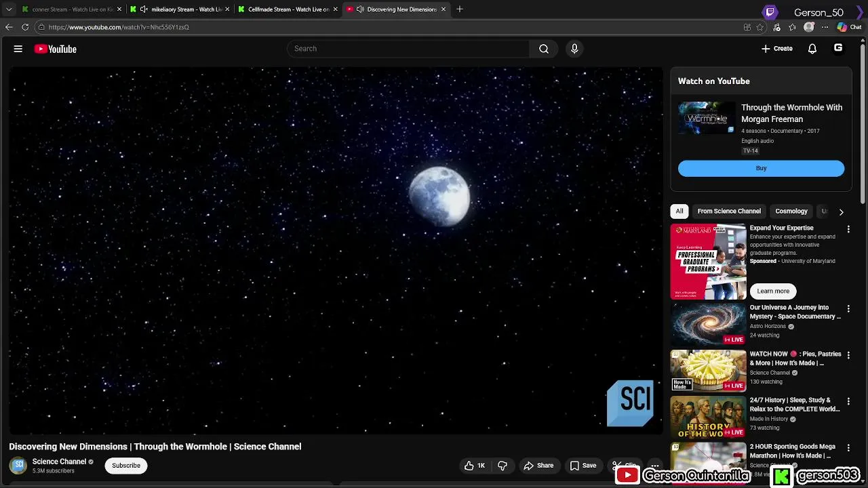This screenshot has width=868, height=488.
Task: Open the Through the Wormhole thumbnail
Action: point(707,118)
